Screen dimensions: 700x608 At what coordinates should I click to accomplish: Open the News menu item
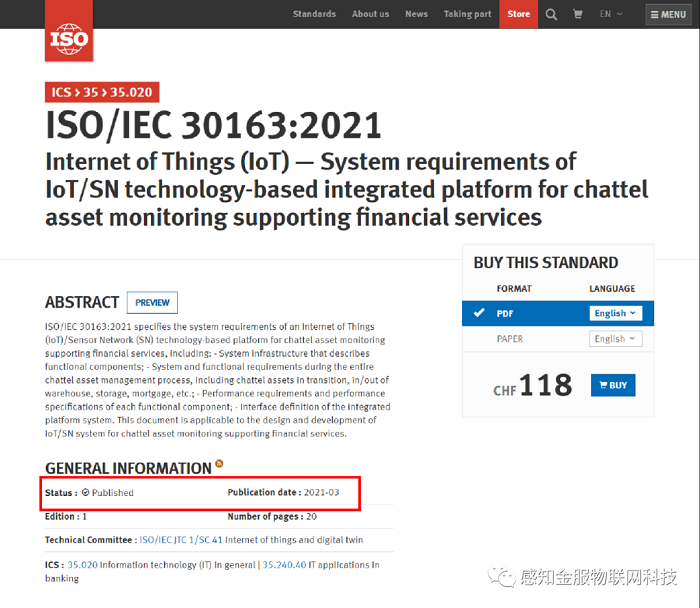(416, 14)
